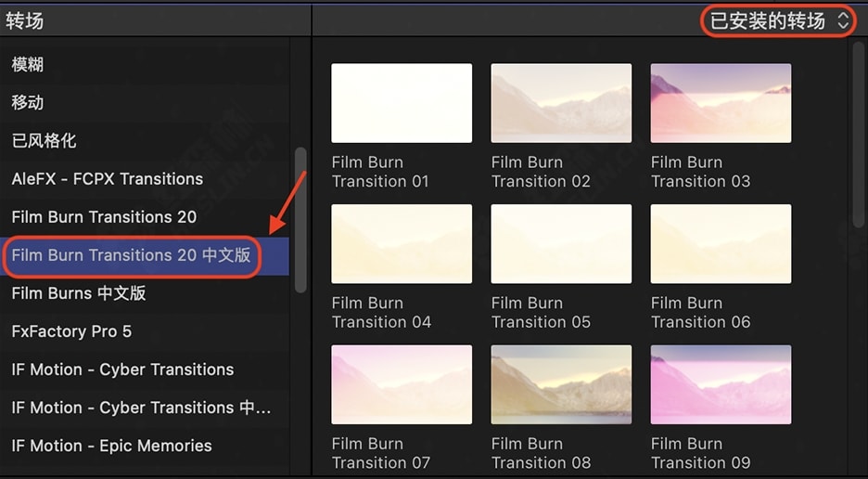Select Film Burn Transition 04 thumbnail
This screenshot has height=479, width=868.
point(402,244)
